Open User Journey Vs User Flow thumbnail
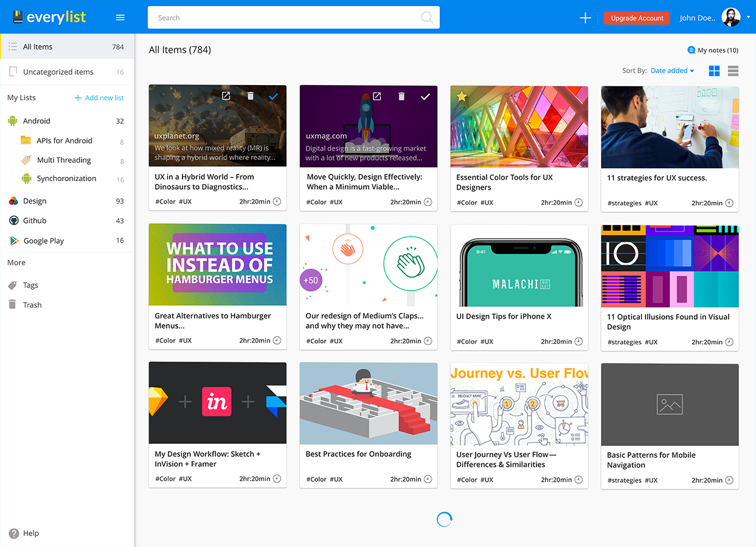The image size is (756, 547). (x=519, y=404)
